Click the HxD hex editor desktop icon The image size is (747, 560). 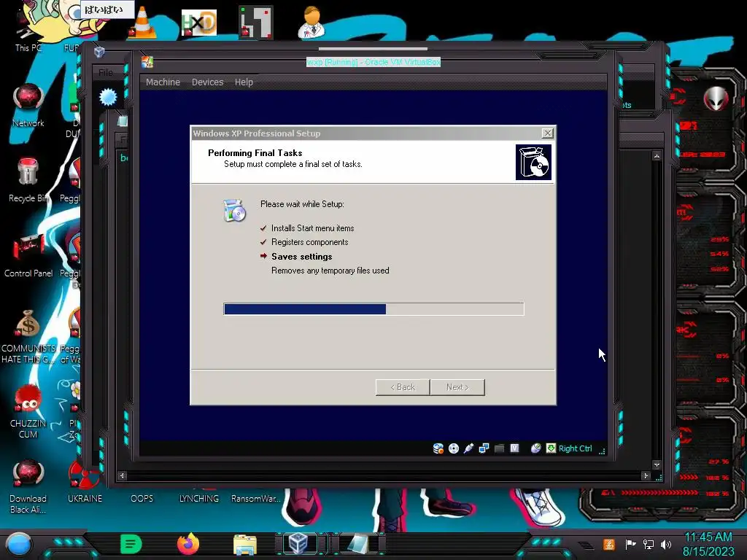click(199, 23)
